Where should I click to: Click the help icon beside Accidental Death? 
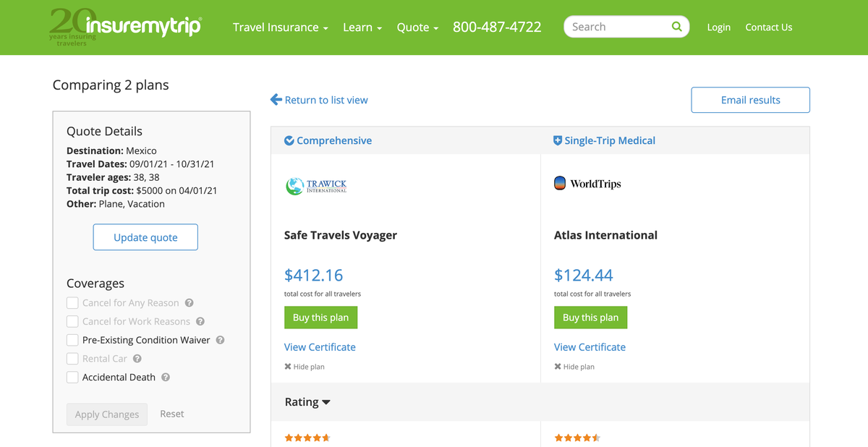[x=165, y=377]
